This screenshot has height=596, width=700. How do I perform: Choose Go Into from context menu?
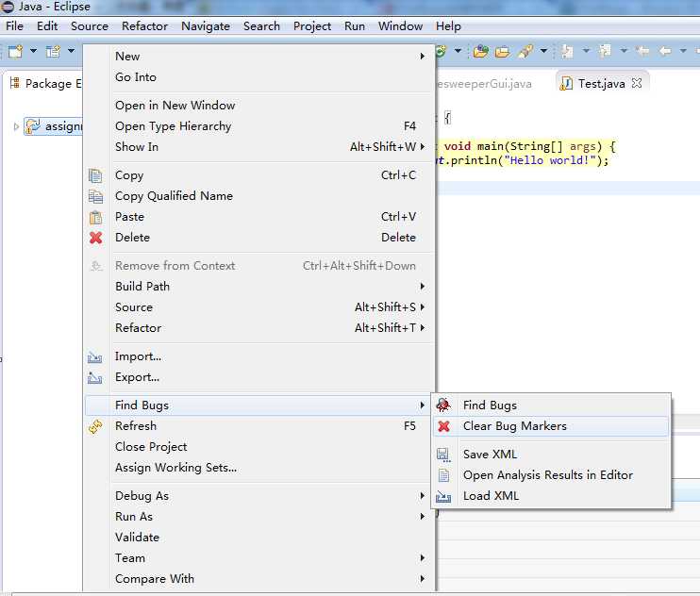point(136,77)
